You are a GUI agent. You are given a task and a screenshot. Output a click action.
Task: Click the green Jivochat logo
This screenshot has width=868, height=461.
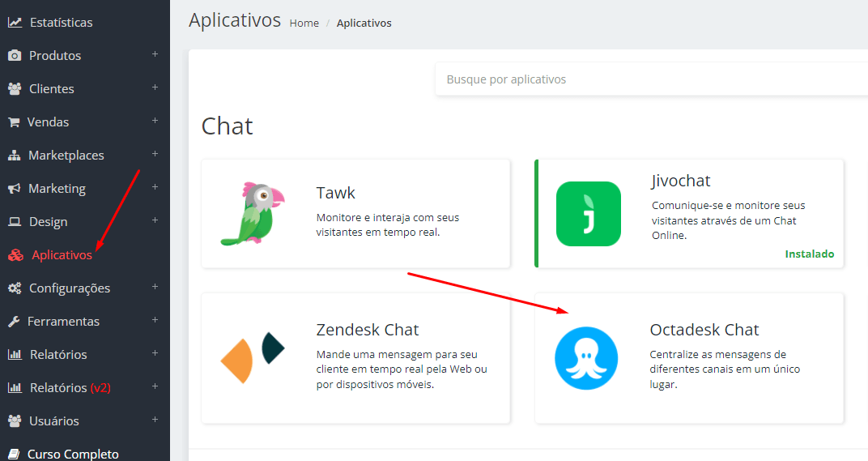(x=589, y=214)
